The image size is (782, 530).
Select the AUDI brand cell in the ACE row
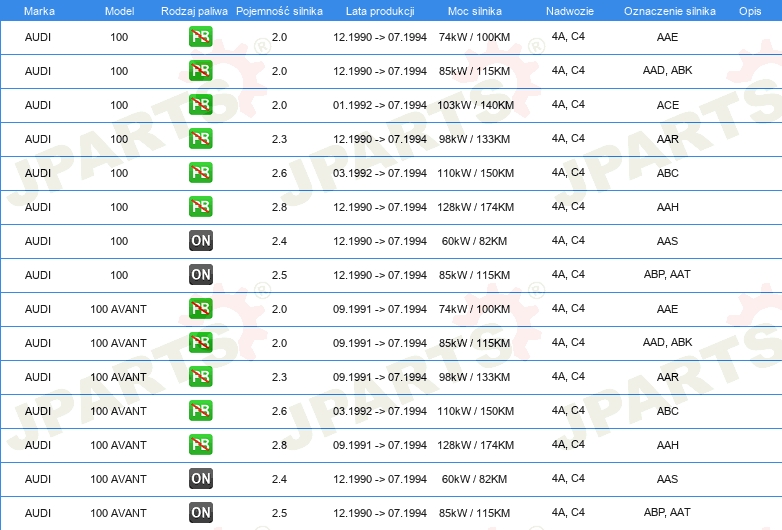(38, 105)
